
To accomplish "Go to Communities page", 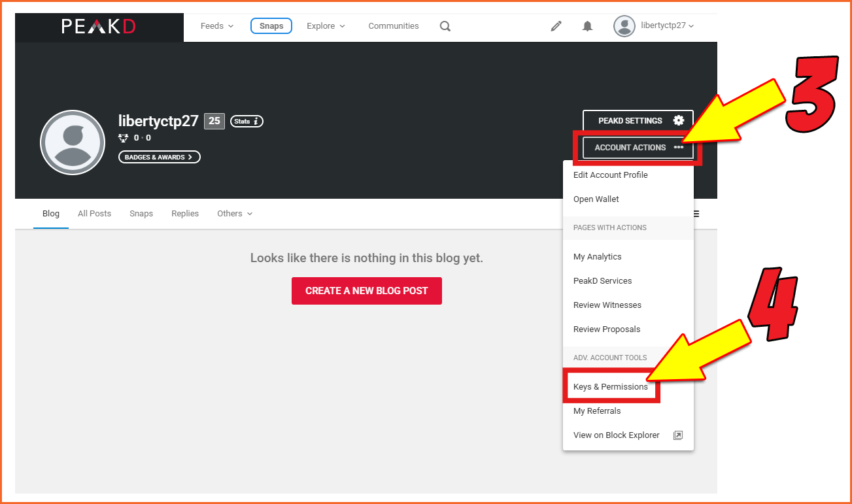I will 394,26.
